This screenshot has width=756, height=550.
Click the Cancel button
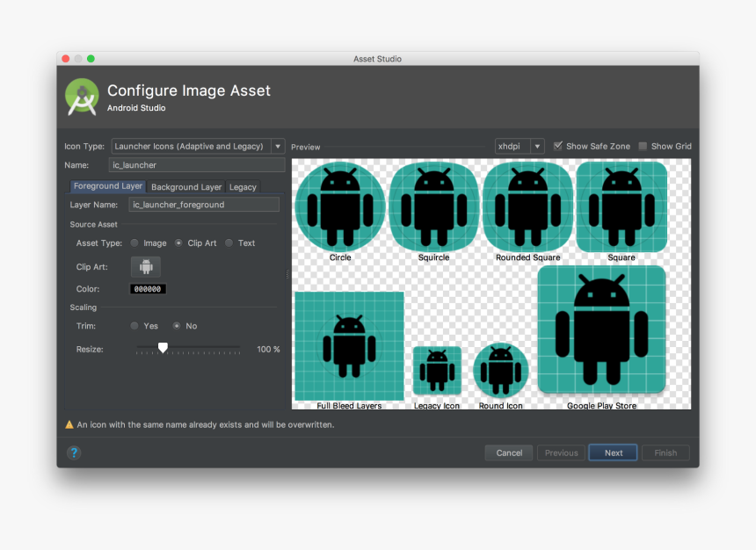point(509,452)
